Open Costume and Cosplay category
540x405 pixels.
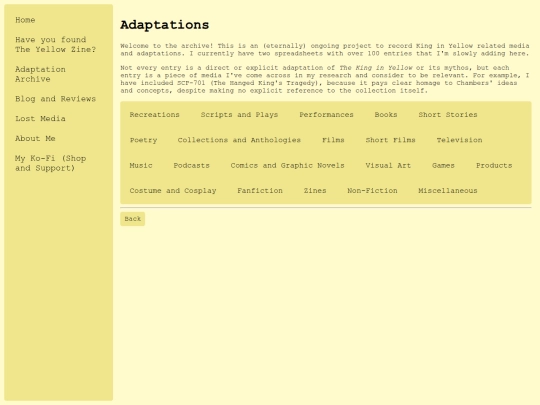pos(173,191)
